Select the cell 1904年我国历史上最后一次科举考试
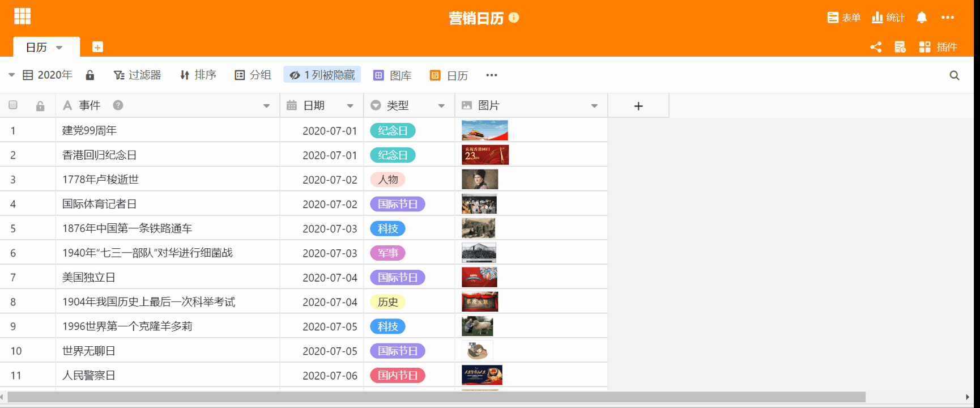The width and height of the screenshot is (980, 408). 168,302
